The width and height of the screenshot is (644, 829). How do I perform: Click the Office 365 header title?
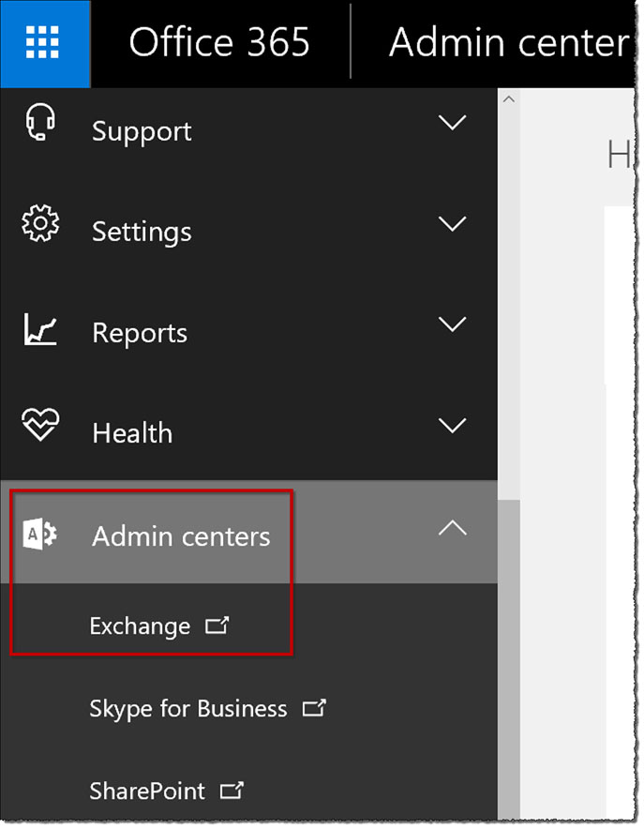pos(219,43)
